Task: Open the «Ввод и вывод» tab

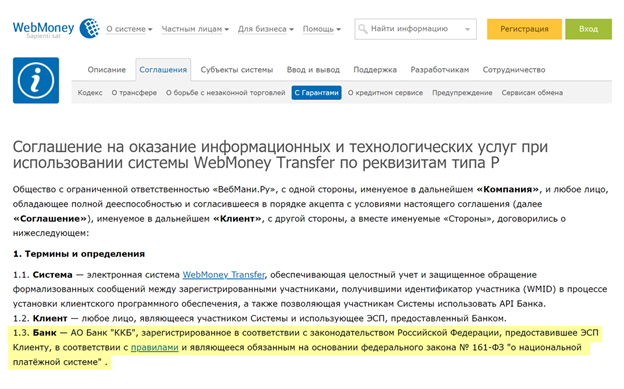Action: click(x=313, y=70)
